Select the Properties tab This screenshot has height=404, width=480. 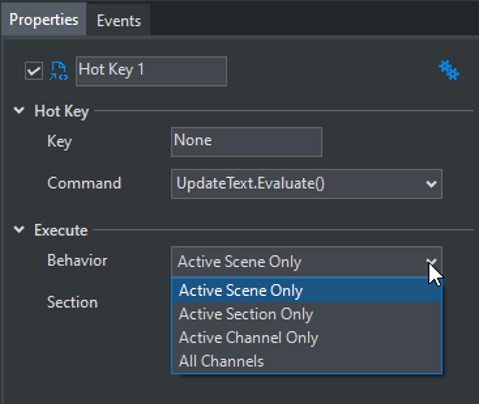[44, 20]
